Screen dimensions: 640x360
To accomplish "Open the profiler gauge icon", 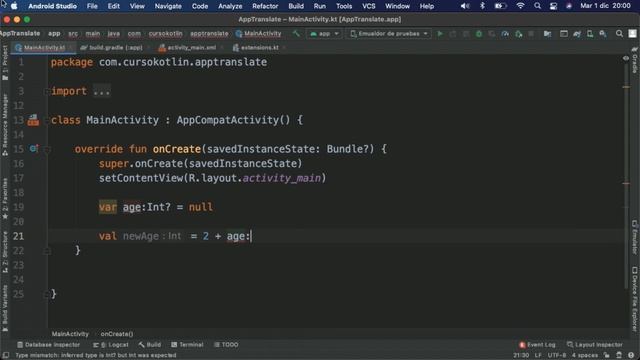I will click(505, 34).
